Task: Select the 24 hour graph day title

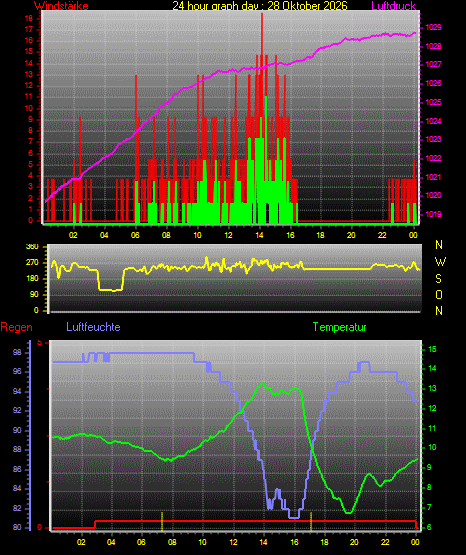Action: pyautogui.click(x=260, y=6)
